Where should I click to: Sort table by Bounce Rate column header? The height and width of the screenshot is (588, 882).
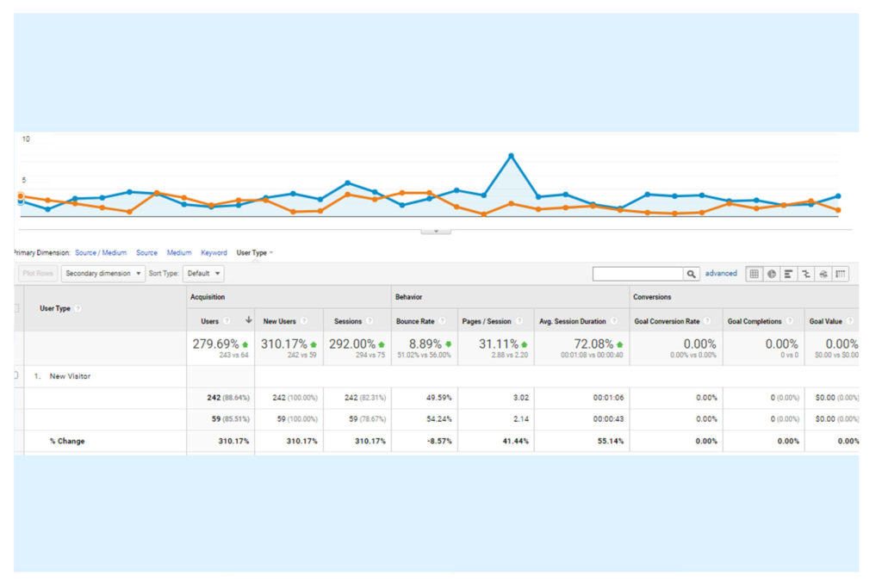415,321
